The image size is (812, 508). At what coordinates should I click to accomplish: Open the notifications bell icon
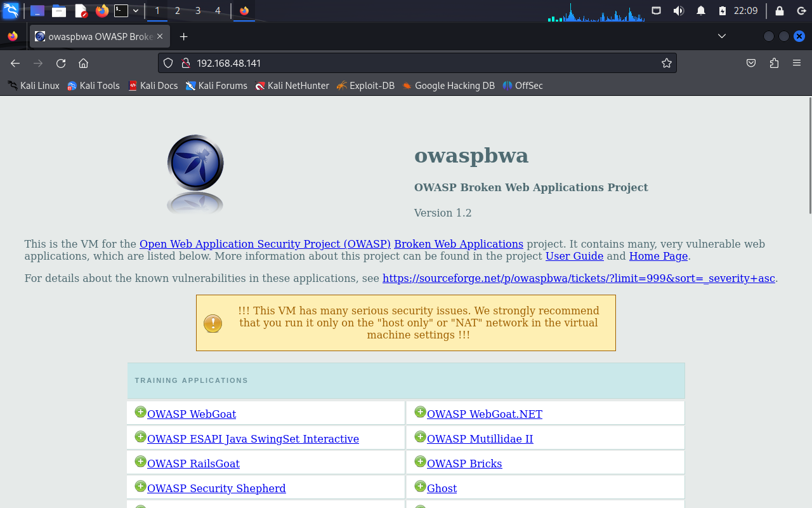click(701, 11)
